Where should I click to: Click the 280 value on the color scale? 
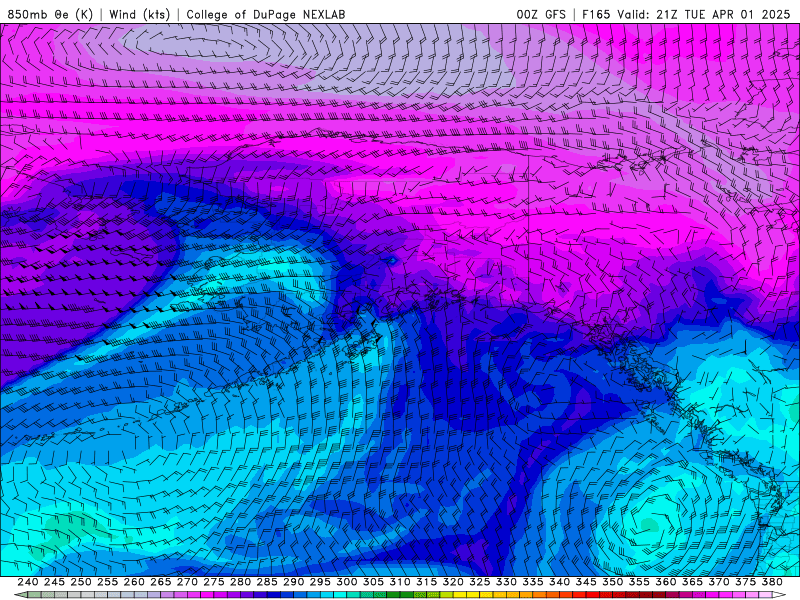click(240, 582)
